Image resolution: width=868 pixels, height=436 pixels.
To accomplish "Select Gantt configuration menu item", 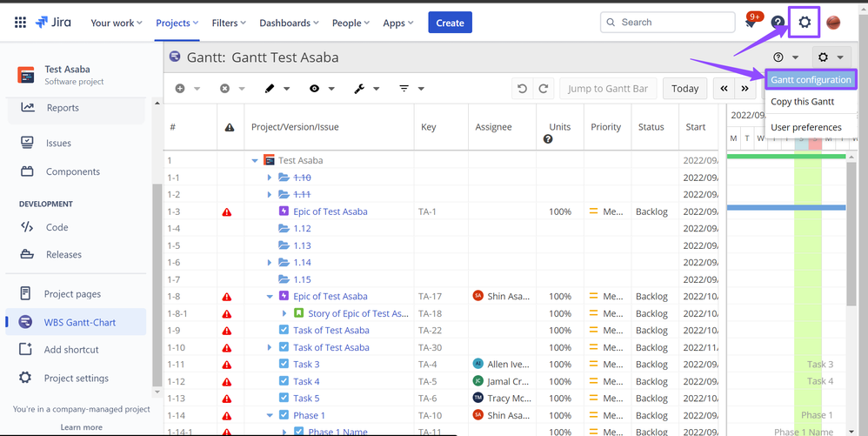I will tap(811, 80).
